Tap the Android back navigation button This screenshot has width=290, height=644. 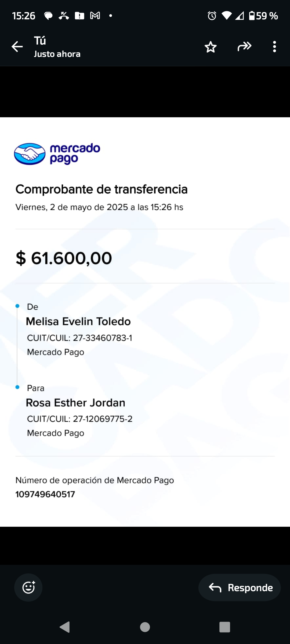(65, 627)
